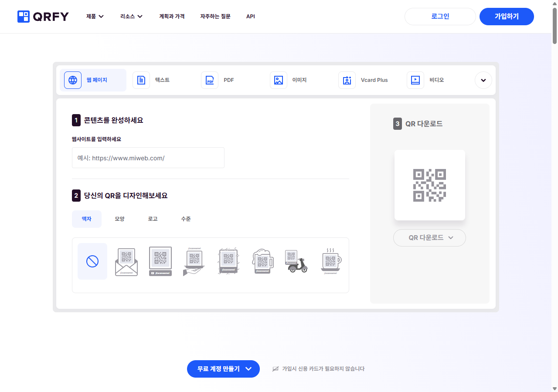Select the no-frame prohibition icon
This screenshot has width=558, height=392.
click(92, 261)
